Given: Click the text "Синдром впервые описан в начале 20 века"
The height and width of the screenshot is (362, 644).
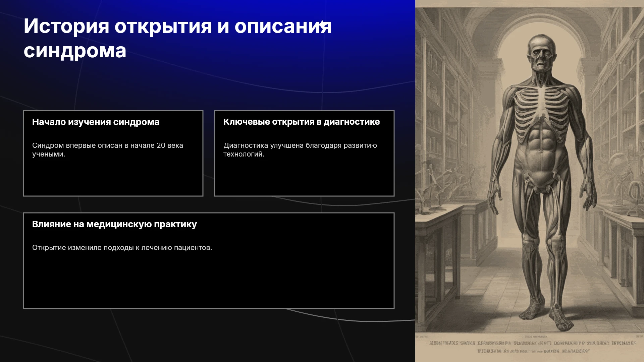Looking at the screenshot, I should coord(108,145).
